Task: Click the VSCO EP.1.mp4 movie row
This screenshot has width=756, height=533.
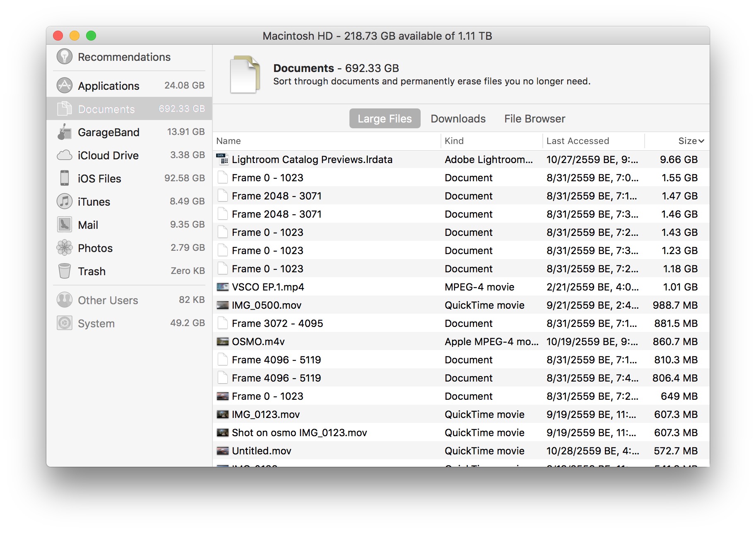Action: coord(268,287)
